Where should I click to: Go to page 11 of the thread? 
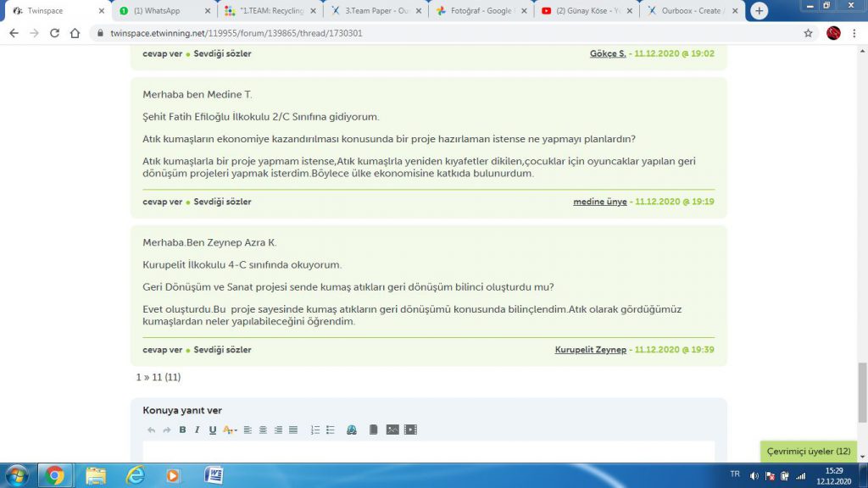[x=157, y=377]
